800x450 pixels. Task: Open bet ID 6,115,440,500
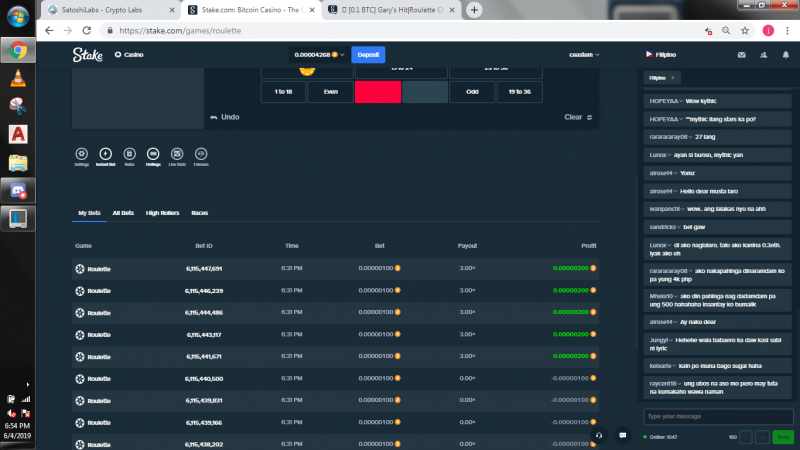coord(204,379)
